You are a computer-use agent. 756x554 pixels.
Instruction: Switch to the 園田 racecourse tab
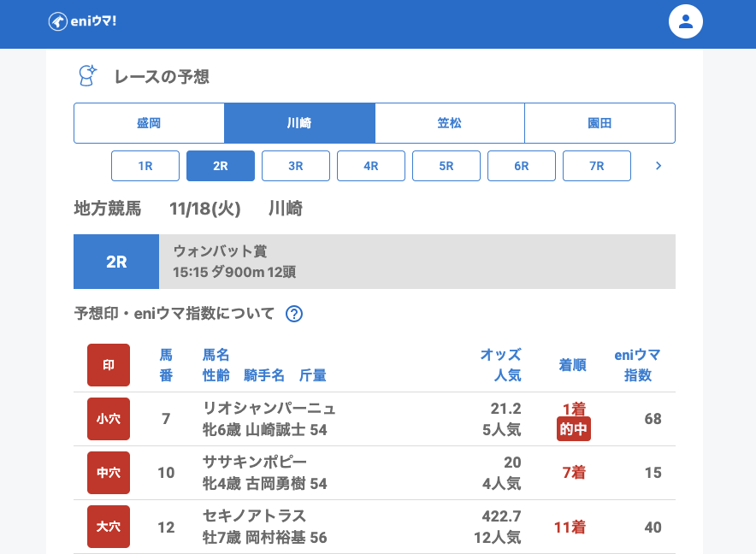tap(599, 123)
